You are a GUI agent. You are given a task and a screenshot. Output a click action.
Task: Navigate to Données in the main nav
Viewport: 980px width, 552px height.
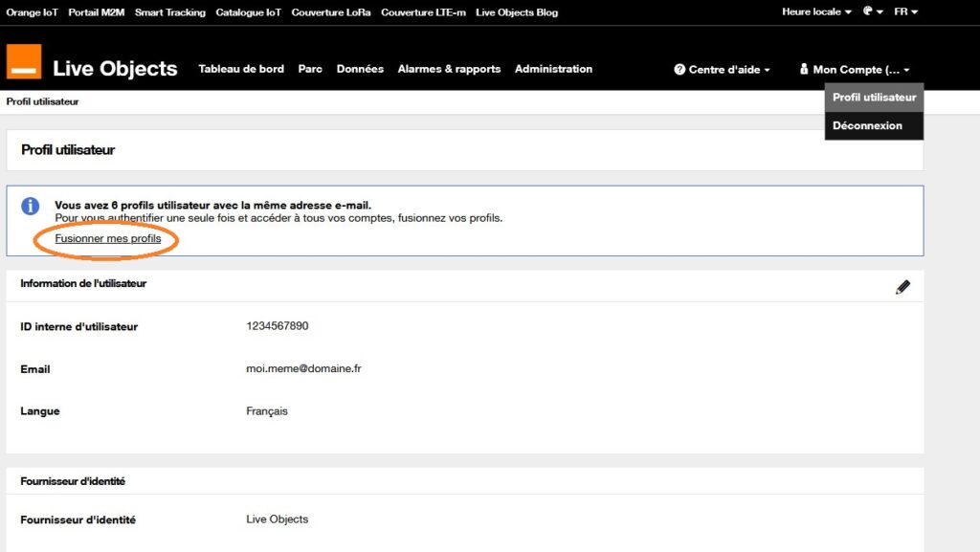pos(360,69)
